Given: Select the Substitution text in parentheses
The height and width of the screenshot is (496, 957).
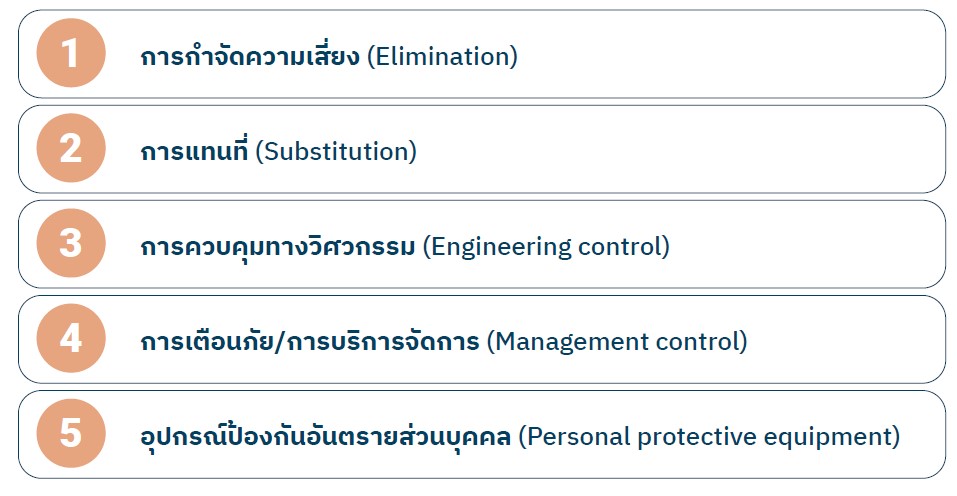Looking at the screenshot, I should (336, 151).
